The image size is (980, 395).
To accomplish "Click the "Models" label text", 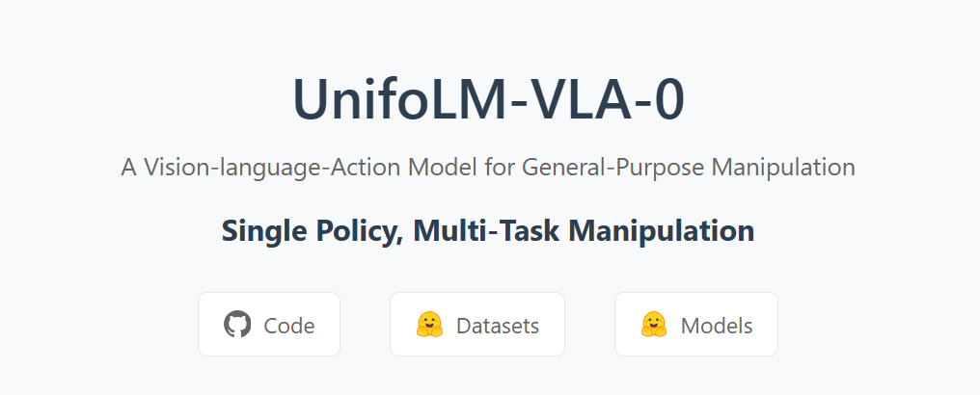I will (x=717, y=326).
